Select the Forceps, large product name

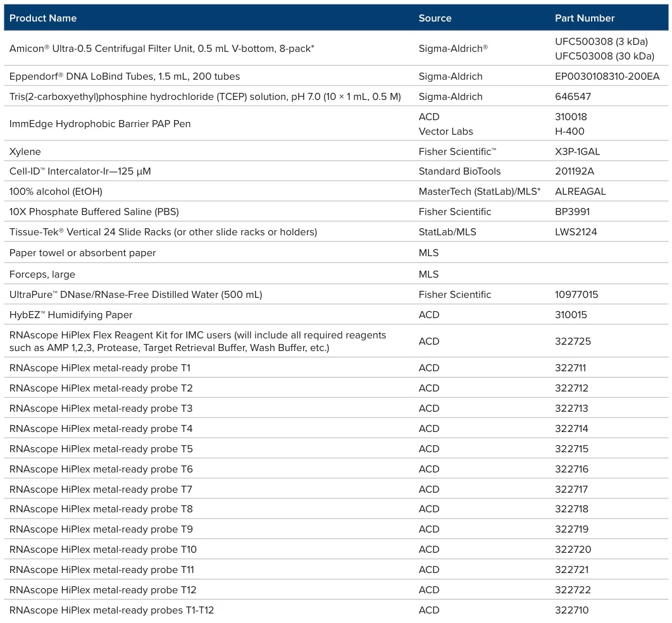click(x=42, y=274)
